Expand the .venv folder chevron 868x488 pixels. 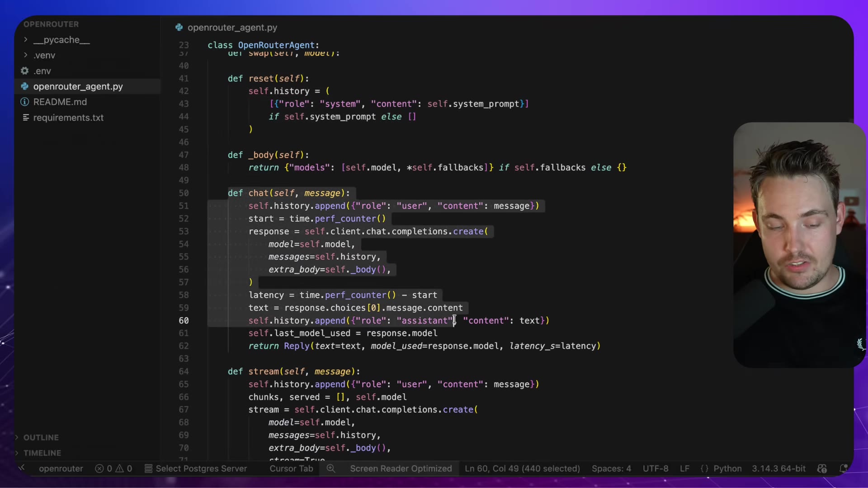[25, 55]
